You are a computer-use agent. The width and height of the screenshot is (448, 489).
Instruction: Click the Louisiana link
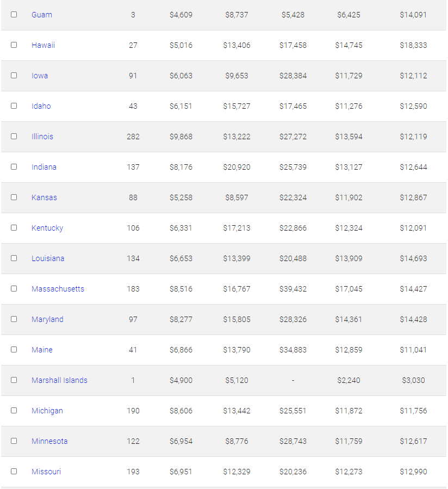tap(48, 258)
